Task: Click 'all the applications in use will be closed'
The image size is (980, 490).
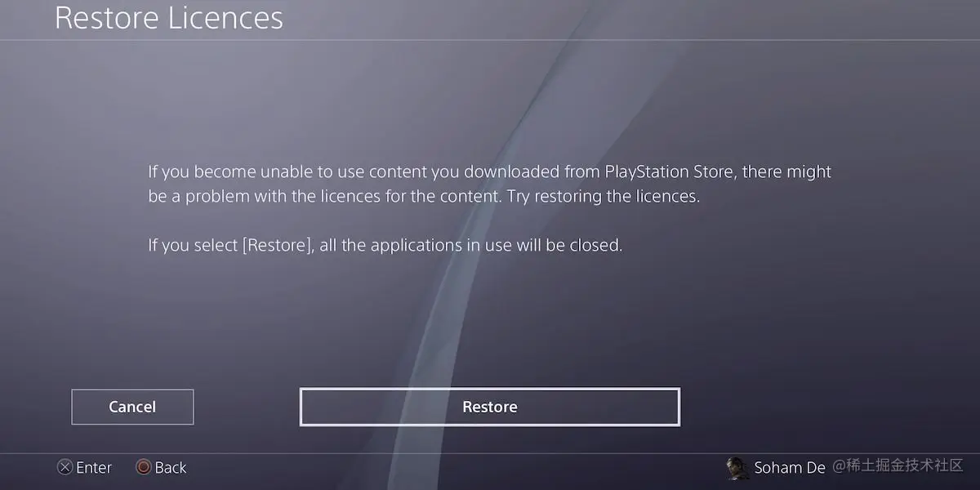Action: point(470,245)
